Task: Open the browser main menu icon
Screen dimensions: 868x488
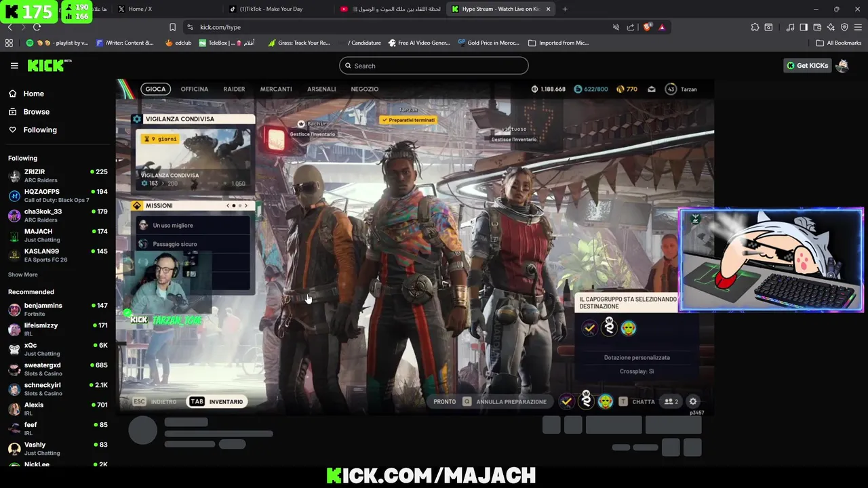Action: click(859, 27)
